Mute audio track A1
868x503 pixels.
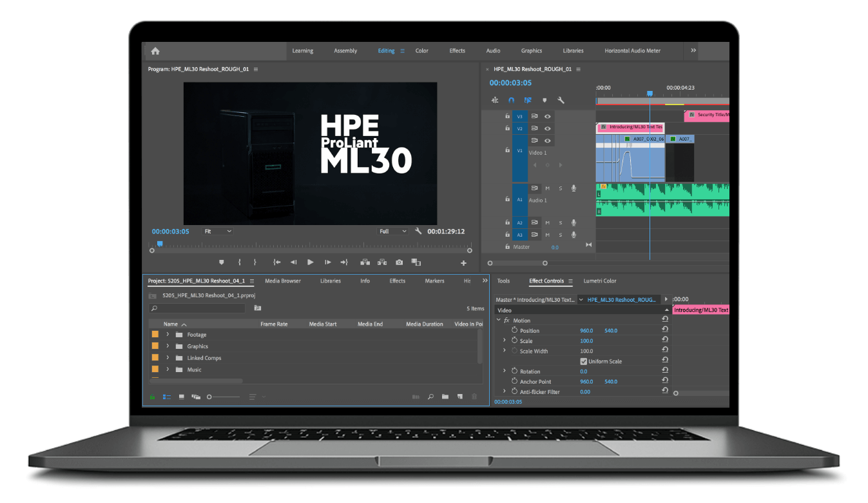[x=548, y=188]
